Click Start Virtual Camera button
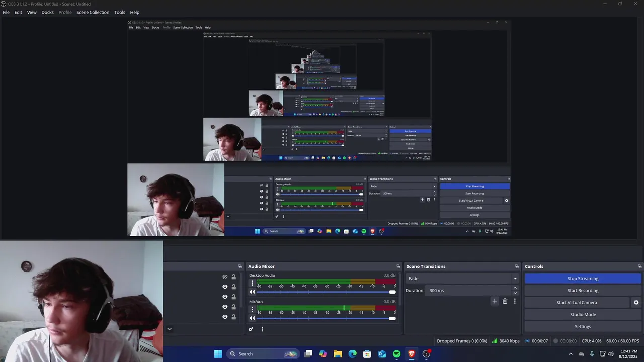This screenshot has height=362, width=644. click(577, 303)
